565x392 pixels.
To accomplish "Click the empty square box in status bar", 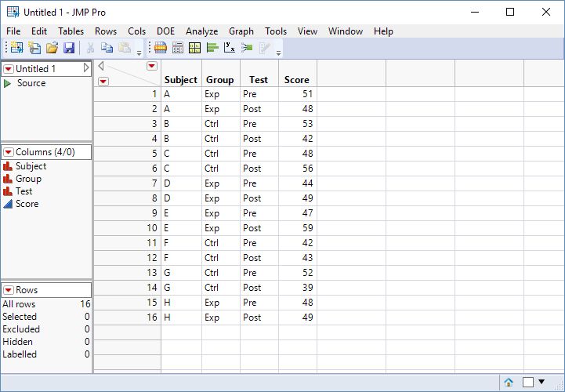I will [528, 382].
